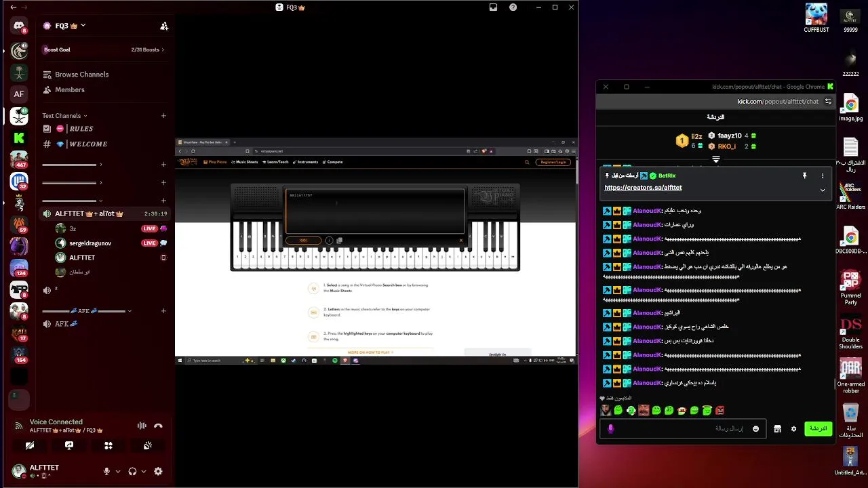Open emoji picker in Kick chat
This screenshot has height=488, width=868.
(756, 428)
